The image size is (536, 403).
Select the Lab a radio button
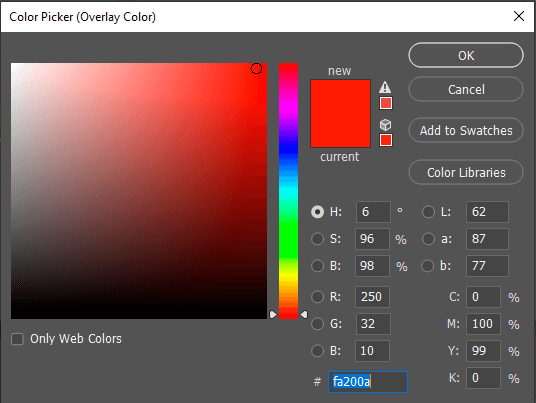428,239
